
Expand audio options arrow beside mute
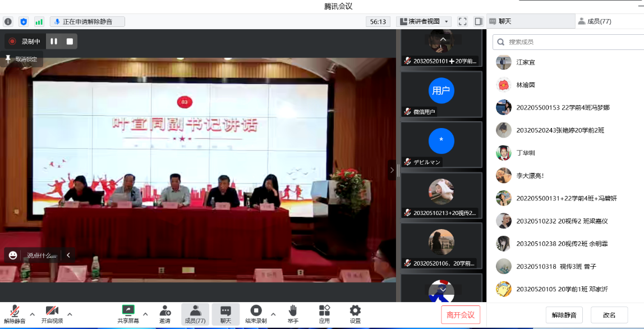tap(32, 314)
